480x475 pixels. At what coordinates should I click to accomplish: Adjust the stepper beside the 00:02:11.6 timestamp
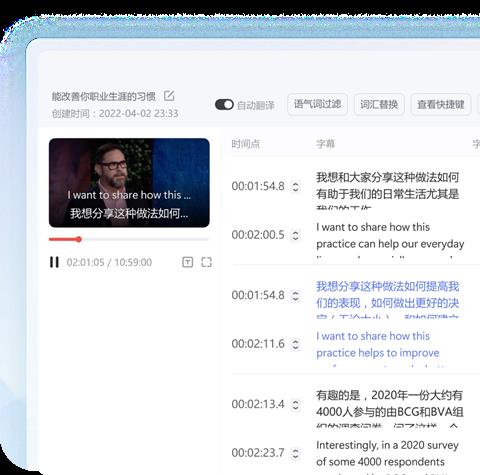(295, 344)
